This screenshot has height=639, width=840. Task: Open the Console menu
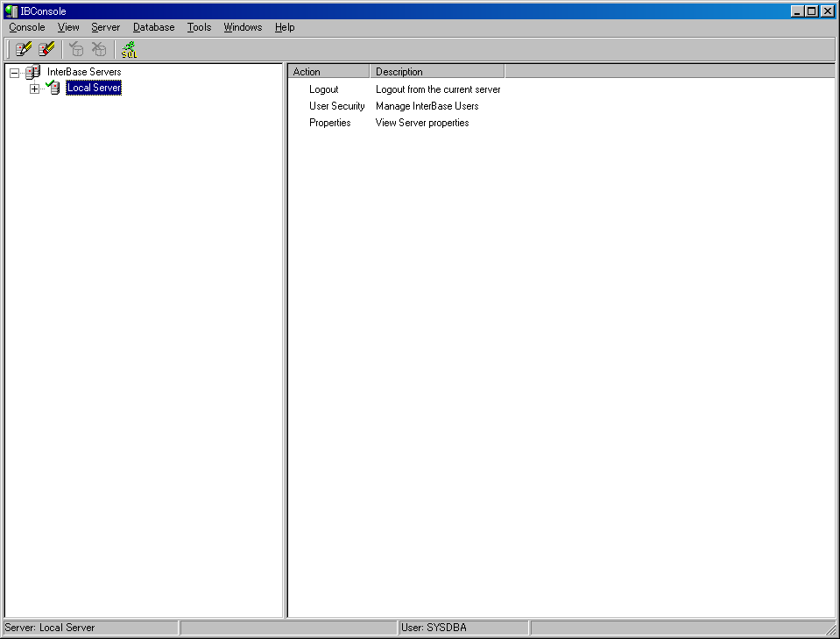tap(26, 27)
